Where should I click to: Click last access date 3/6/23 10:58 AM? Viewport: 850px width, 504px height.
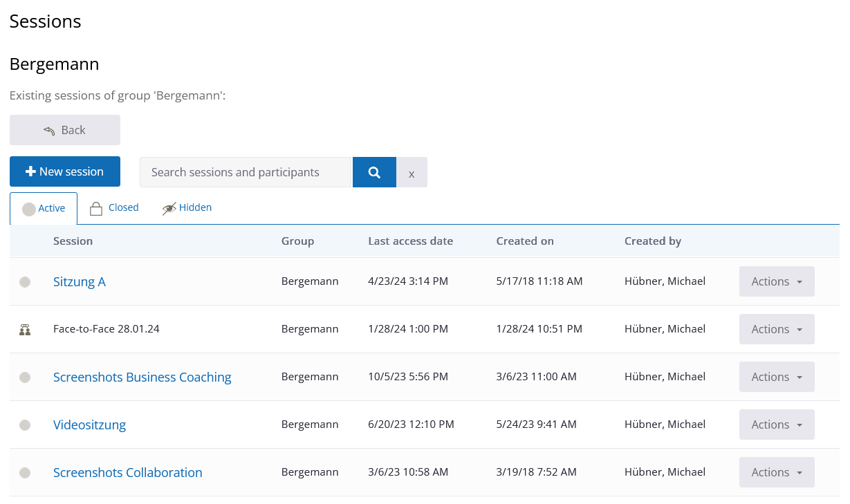(x=408, y=472)
